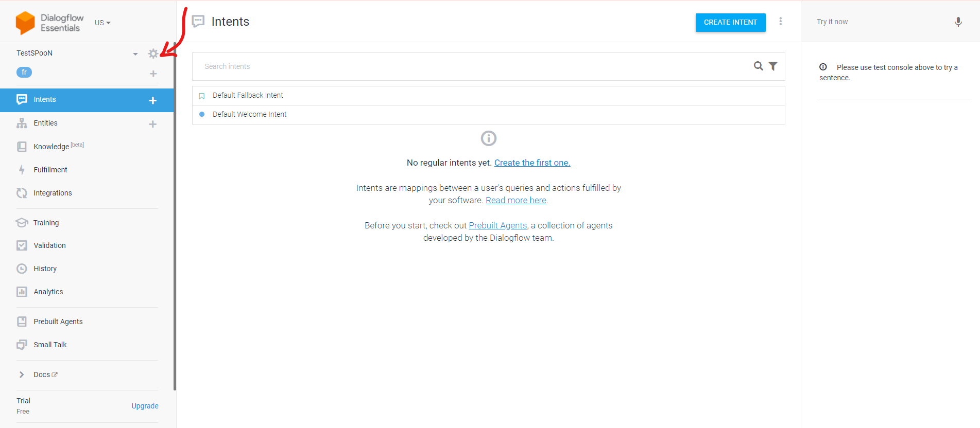Screen dimensions: 980x428
Task: Click the 'Read more here' link
Action: [x=516, y=200]
